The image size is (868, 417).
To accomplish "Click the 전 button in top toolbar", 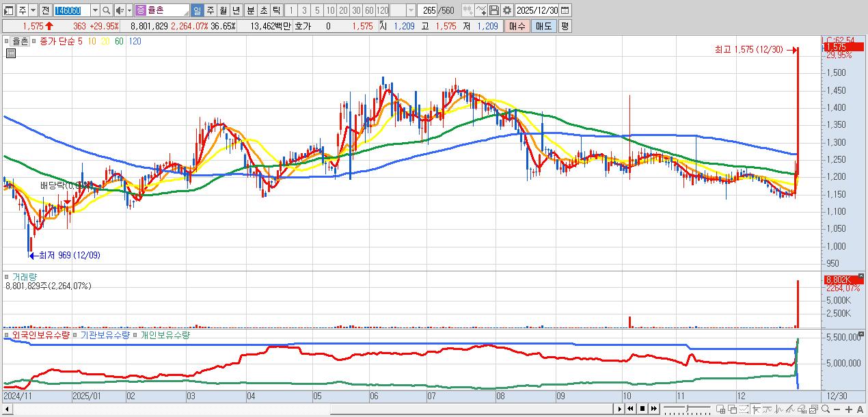I will (45, 10).
